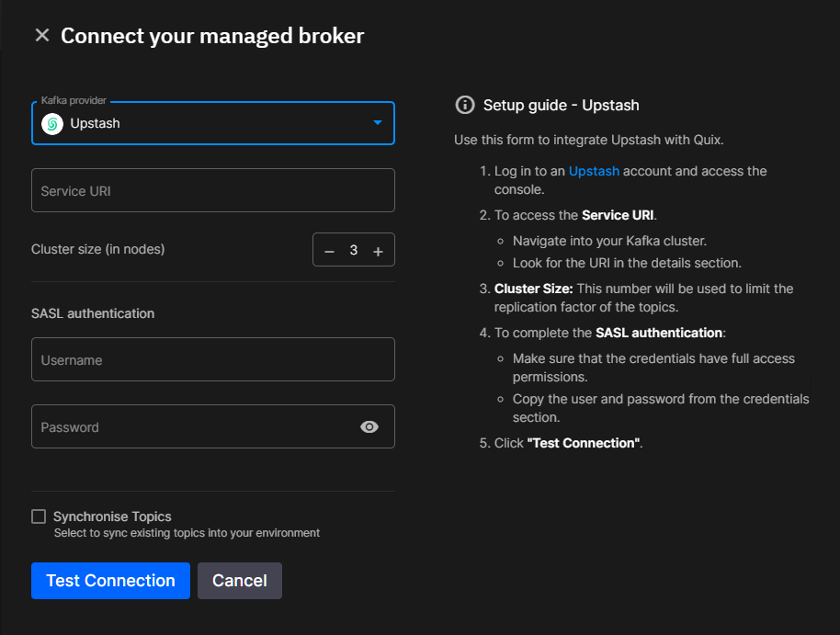Click the X icon to dismiss the dialog
840x635 pixels.
41,34
